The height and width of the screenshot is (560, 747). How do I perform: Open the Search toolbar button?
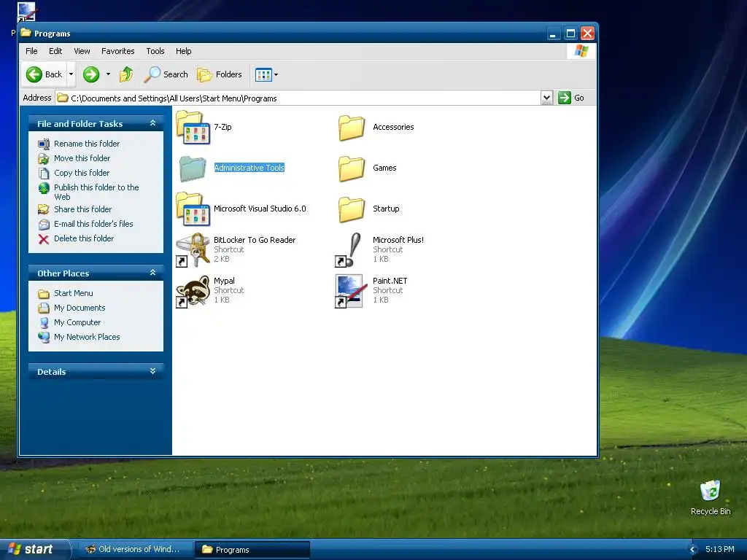point(166,74)
